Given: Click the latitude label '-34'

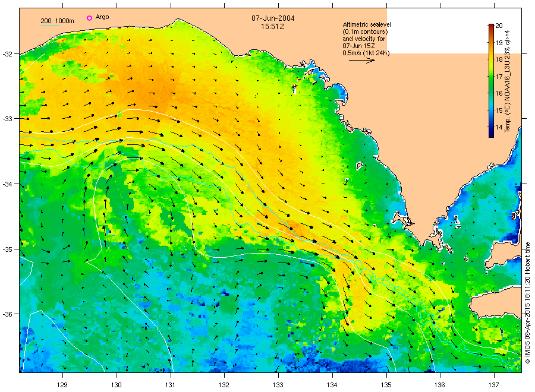Looking at the screenshot, I should 7,184.
